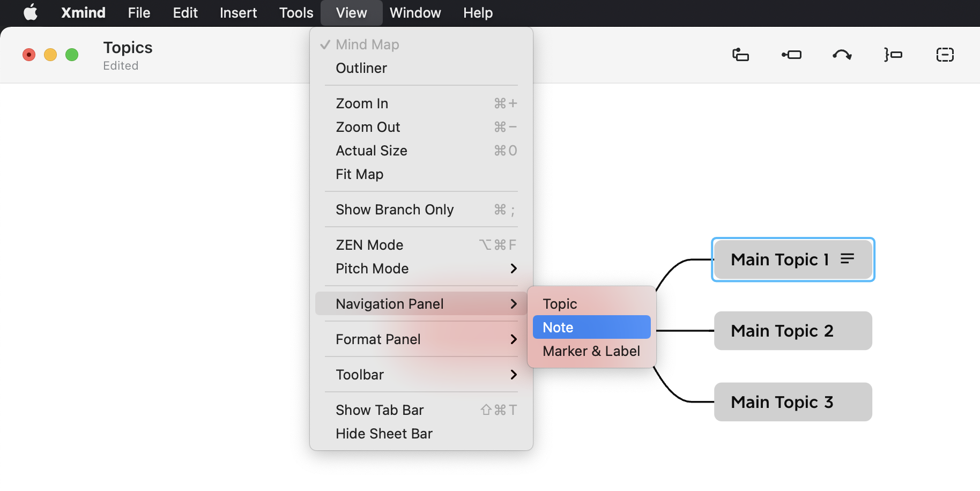The width and height of the screenshot is (980, 491).
Task: Expand the Navigation Panel submenu
Action: [x=421, y=304]
